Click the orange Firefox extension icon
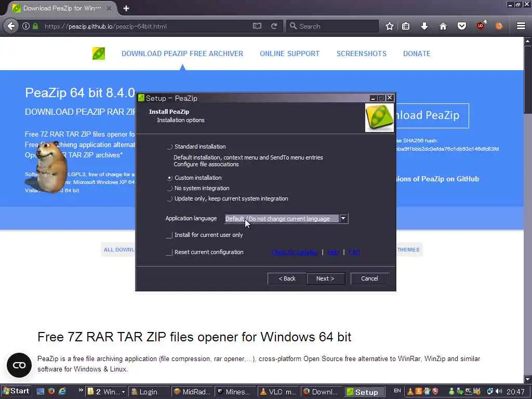Screen dimensions: 532x399 coord(499,26)
